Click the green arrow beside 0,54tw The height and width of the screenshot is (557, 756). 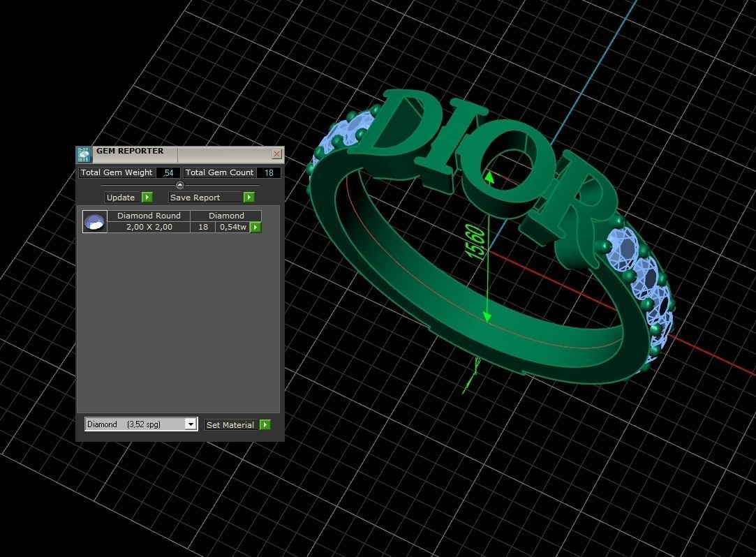click(x=255, y=227)
